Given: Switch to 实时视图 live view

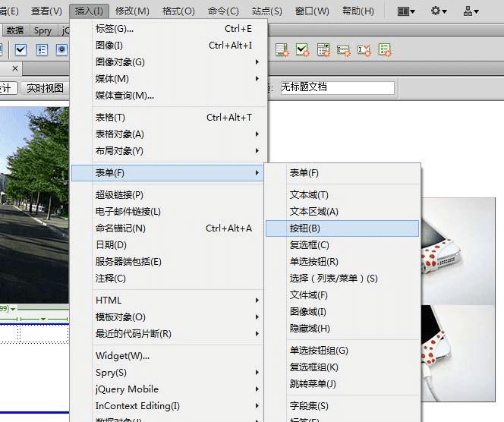Looking at the screenshot, I should [45, 88].
